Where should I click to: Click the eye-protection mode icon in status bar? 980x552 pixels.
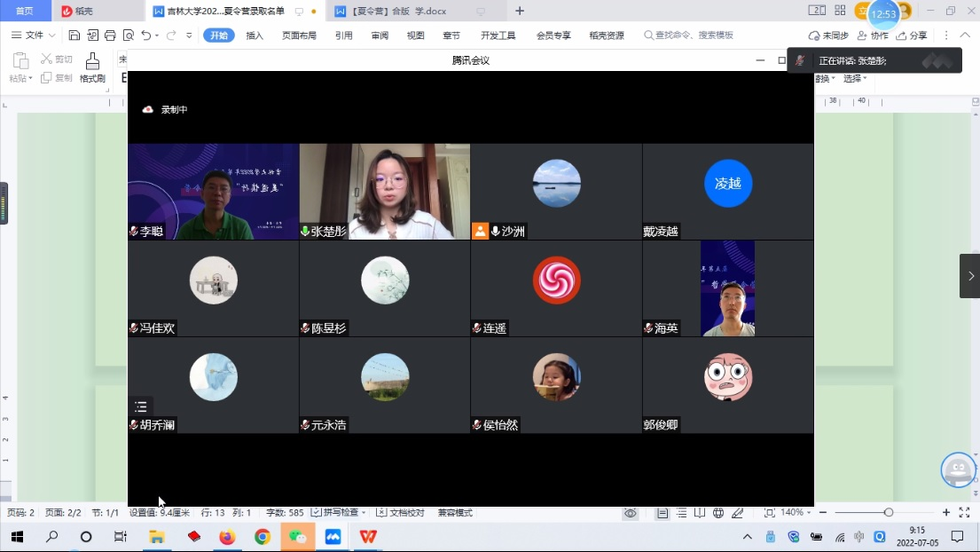pyautogui.click(x=631, y=513)
